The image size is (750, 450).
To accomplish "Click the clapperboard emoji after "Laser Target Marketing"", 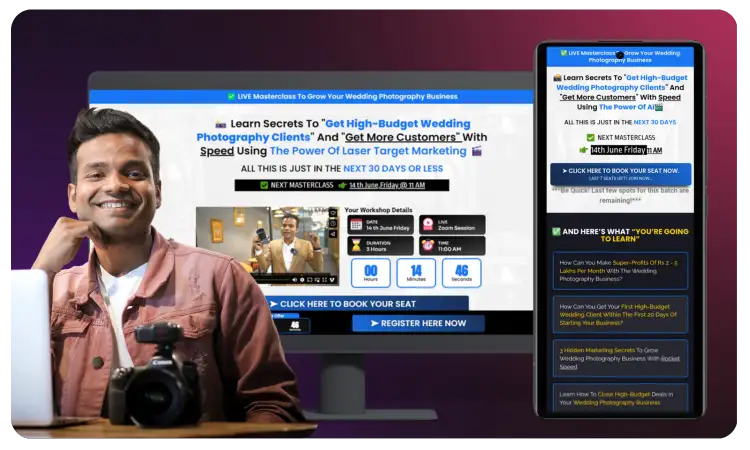I will tap(477, 151).
